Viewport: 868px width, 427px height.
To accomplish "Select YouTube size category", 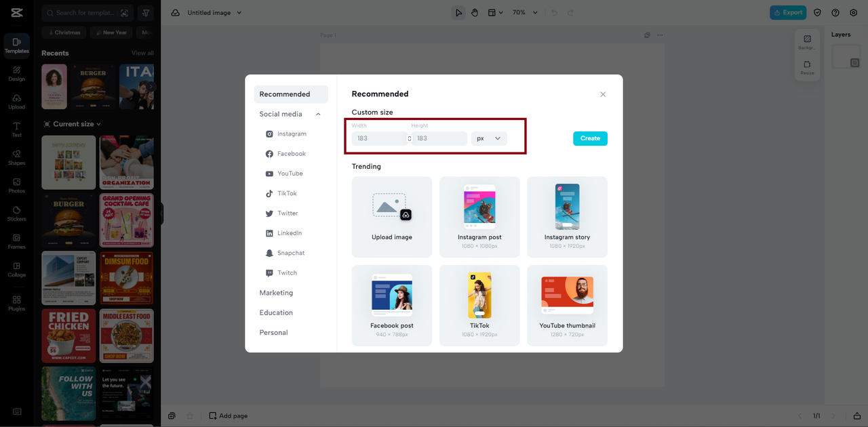I will (284, 174).
